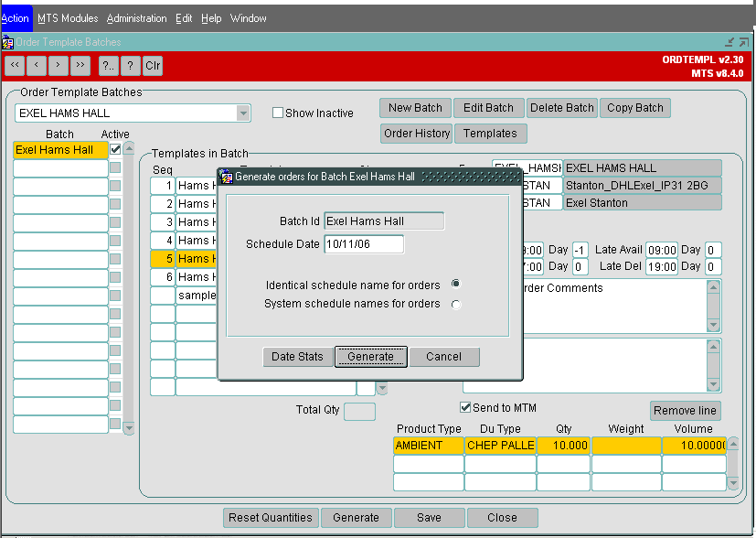Restore the Order Template Batches window
The width and height of the screenshot is (756, 538).
(743, 42)
